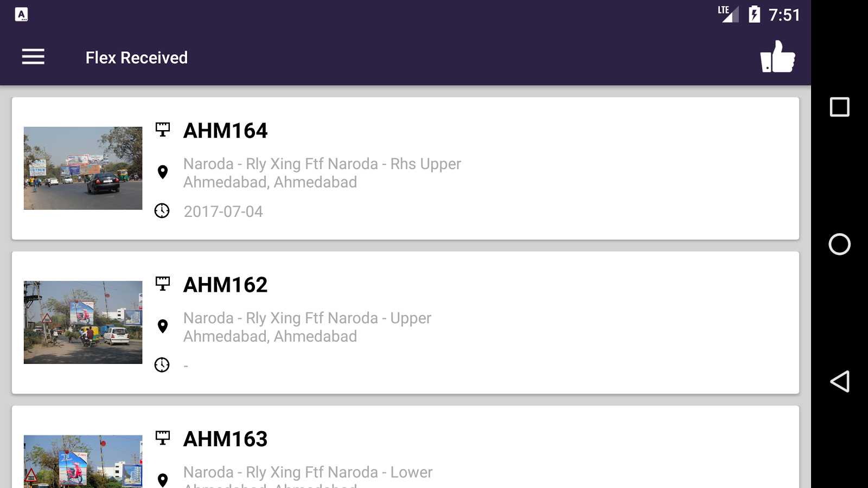Viewport: 868px width, 488px height.
Task: Click the billboard icon beside AHM164
Action: [x=162, y=130]
